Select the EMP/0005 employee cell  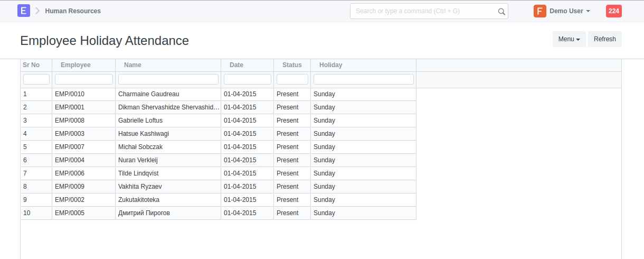click(70, 213)
